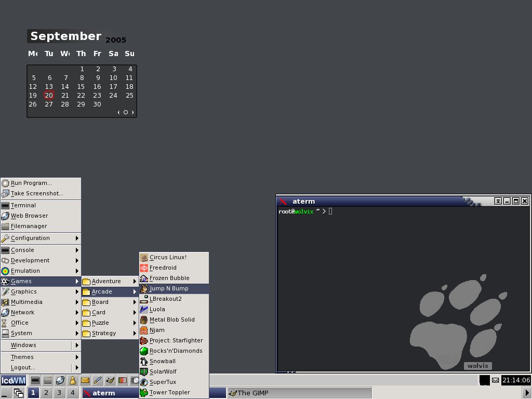Image resolution: width=532 pixels, height=399 pixels.
Task: Click the show desktop button on the taskbar
Action: click(6, 393)
